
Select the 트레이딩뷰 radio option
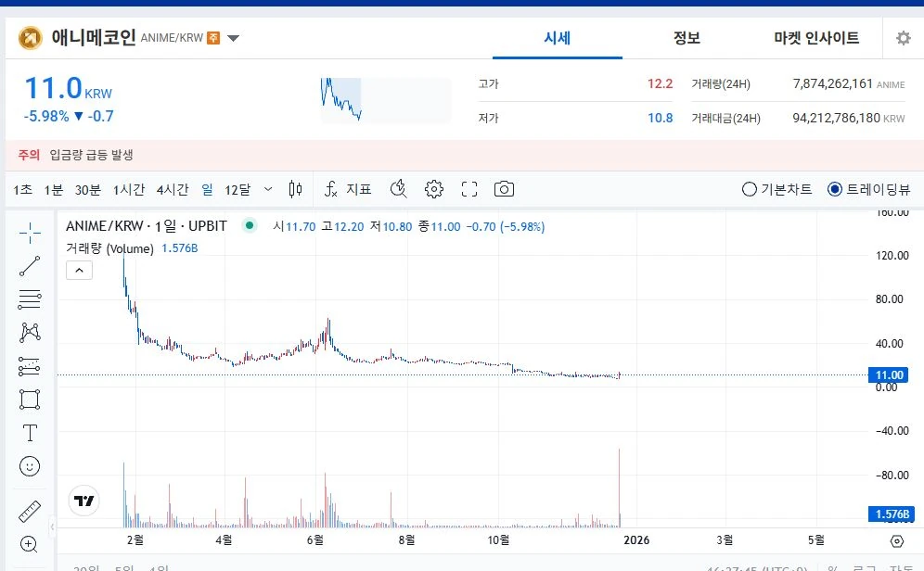[868, 189]
